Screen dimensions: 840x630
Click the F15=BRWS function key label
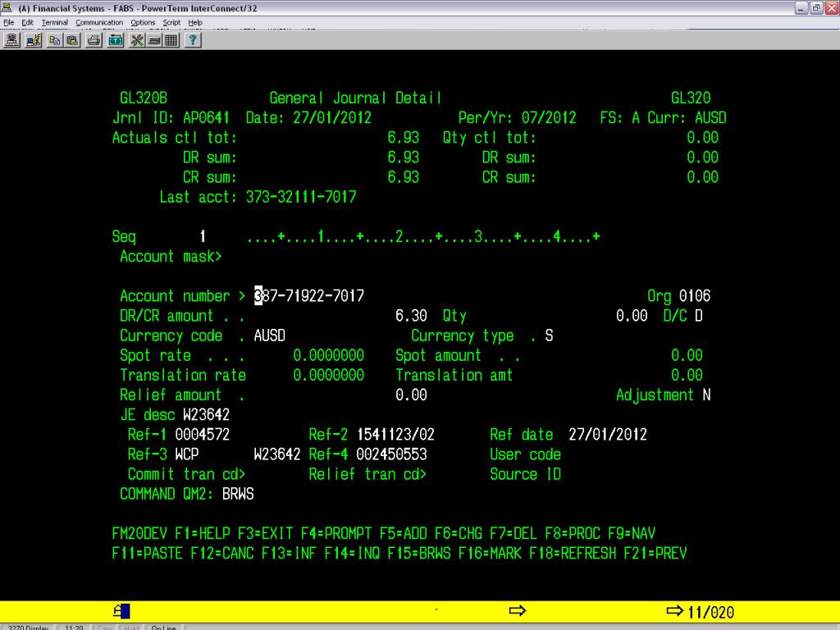(x=419, y=554)
